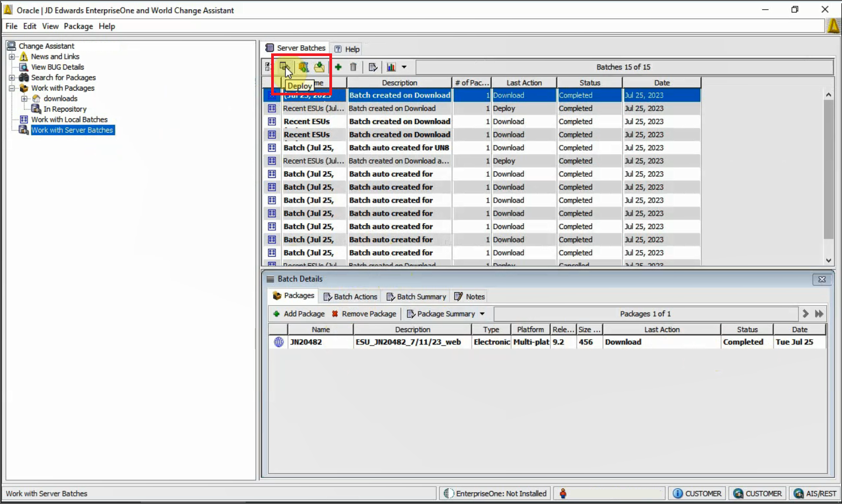Image resolution: width=842 pixels, height=504 pixels.
Task: Click the Oracle logo icon at the menu bar's right
Action: [x=833, y=26]
